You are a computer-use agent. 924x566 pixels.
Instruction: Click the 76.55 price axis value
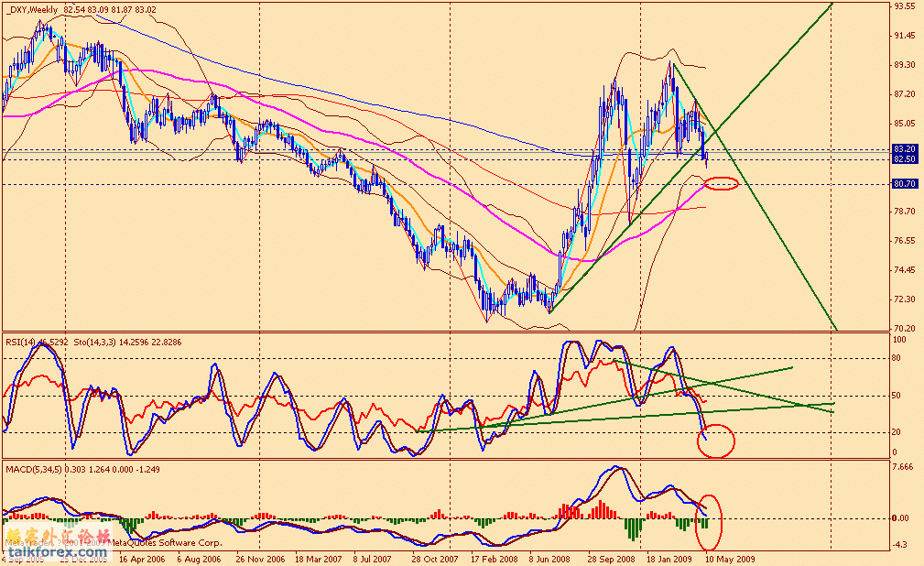(x=905, y=241)
